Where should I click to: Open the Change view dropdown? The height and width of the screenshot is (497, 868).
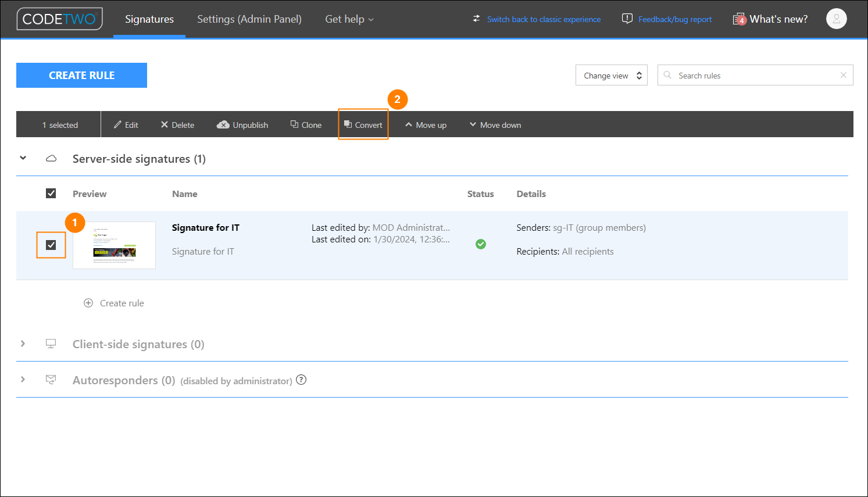[611, 75]
